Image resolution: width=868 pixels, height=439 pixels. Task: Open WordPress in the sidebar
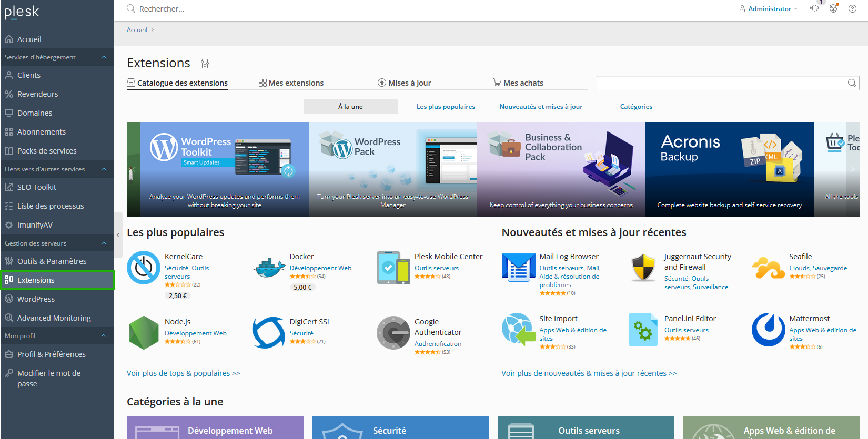pos(57,299)
